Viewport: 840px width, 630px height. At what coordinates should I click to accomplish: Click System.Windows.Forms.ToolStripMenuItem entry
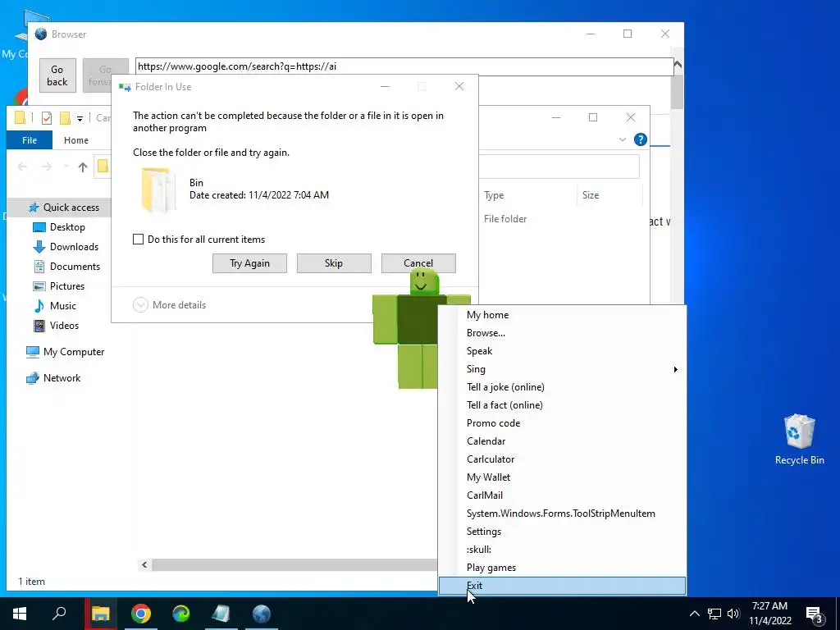[x=562, y=514]
